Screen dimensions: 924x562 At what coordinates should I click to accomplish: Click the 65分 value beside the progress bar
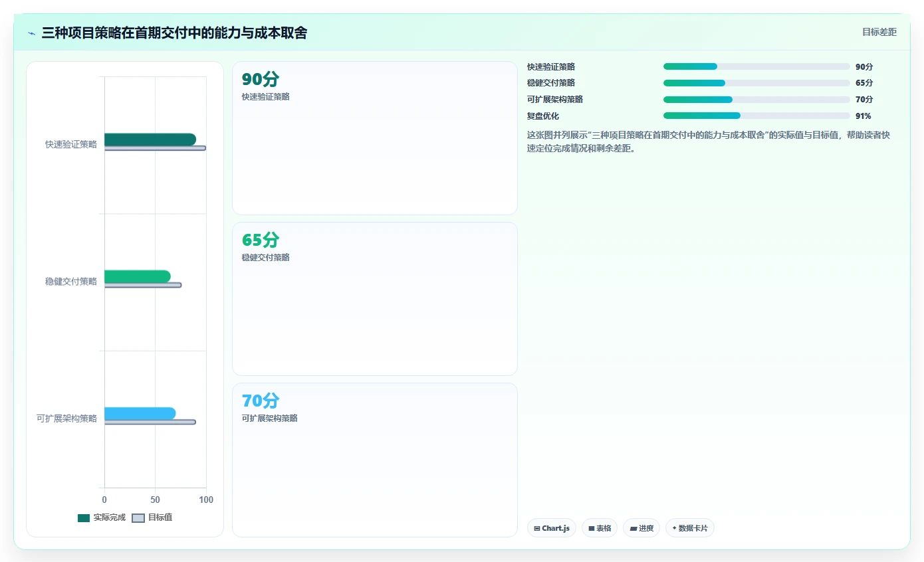864,83
